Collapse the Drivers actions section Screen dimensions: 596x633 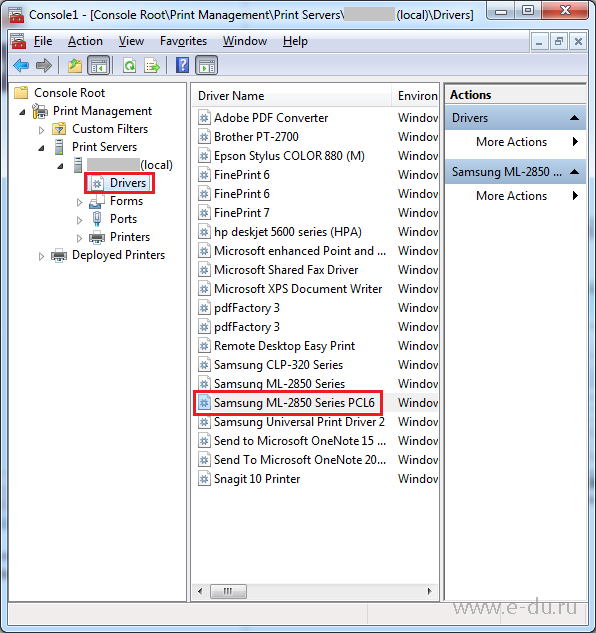574,118
